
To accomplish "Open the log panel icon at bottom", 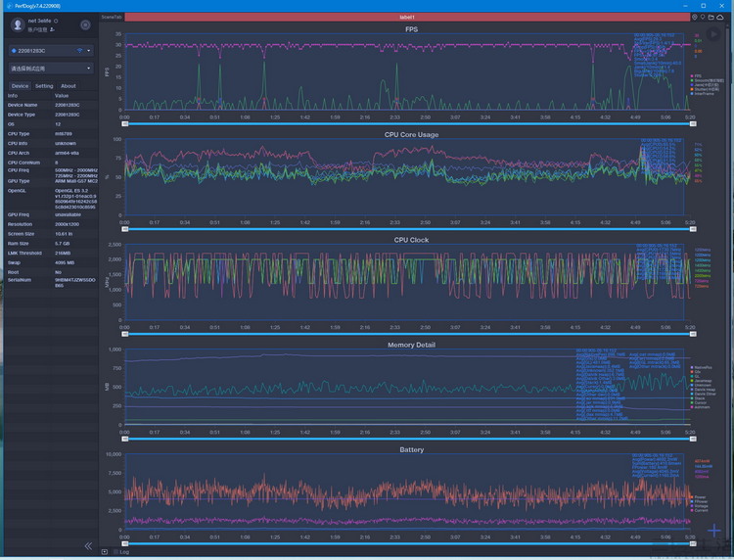I will [x=105, y=551].
